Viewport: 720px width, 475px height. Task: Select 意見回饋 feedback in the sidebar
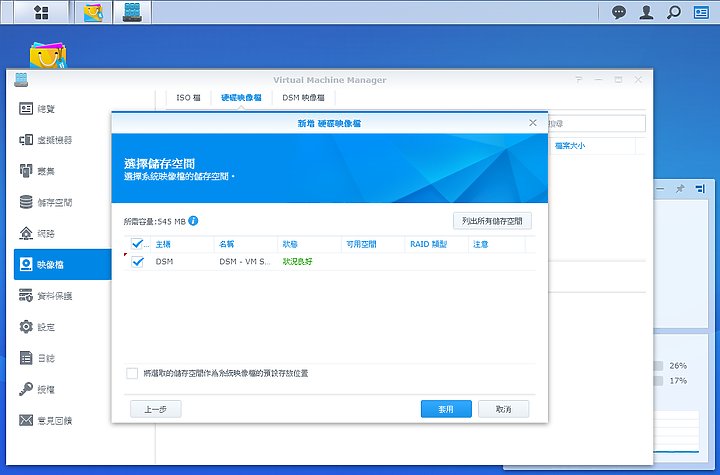pyautogui.click(x=62, y=420)
